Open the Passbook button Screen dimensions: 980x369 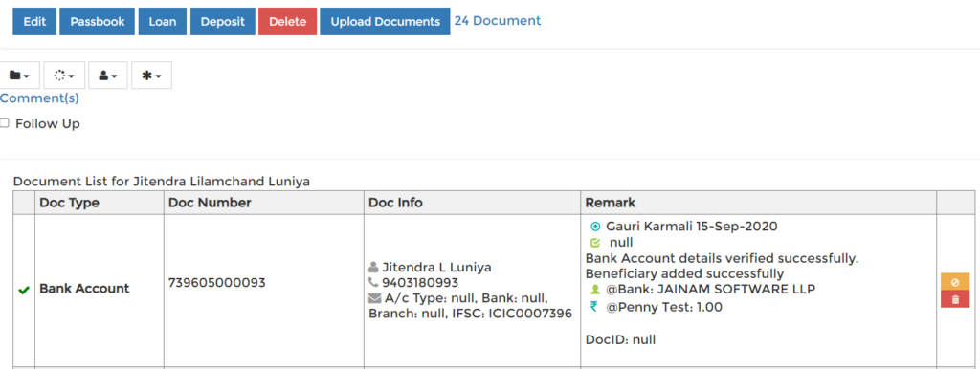(x=97, y=21)
